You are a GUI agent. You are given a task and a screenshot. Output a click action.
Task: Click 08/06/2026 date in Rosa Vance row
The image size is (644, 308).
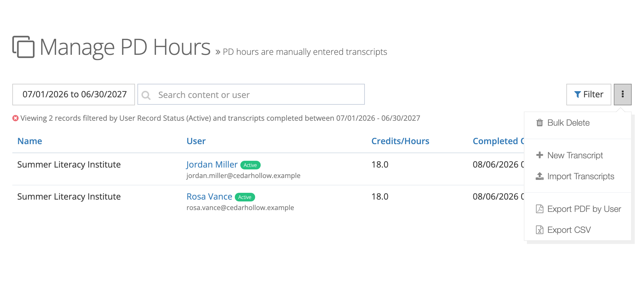(495, 197)
